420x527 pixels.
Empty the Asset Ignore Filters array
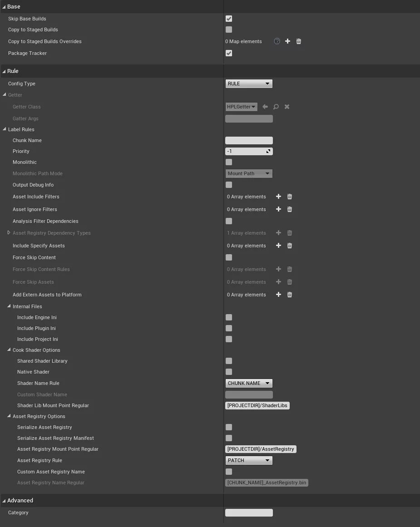coord(290,209)
